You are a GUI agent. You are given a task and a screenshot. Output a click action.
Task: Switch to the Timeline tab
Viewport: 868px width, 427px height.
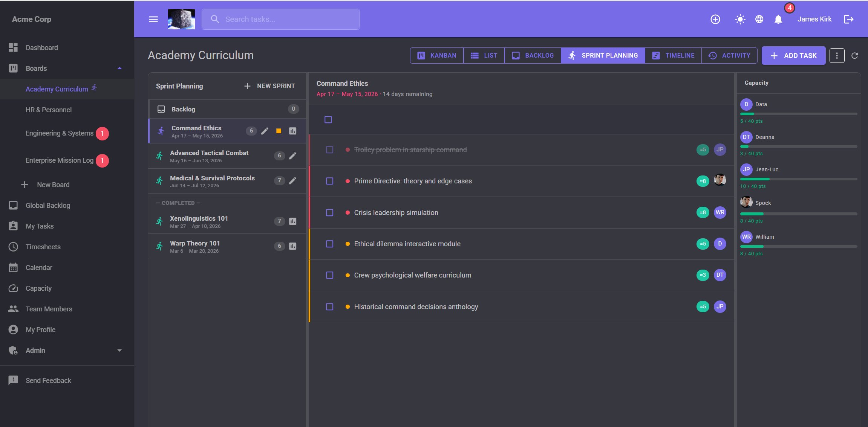coord(673,56)
